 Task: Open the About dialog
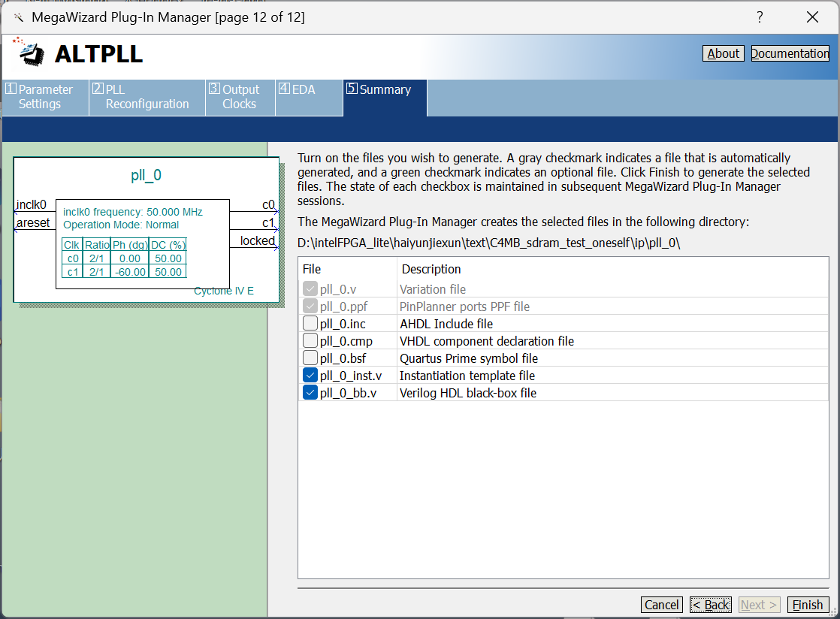tap(724, 53)
